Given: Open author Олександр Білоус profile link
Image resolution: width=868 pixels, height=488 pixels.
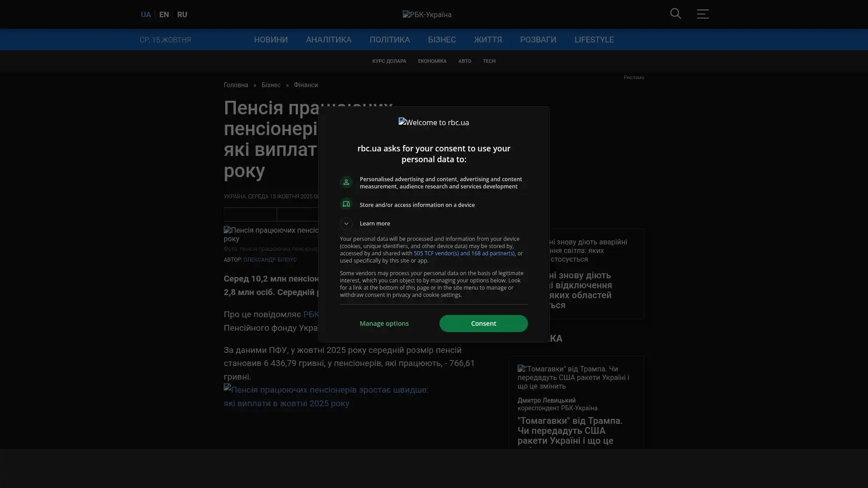Looking at the screenshot, I should (x=270, y=260).
